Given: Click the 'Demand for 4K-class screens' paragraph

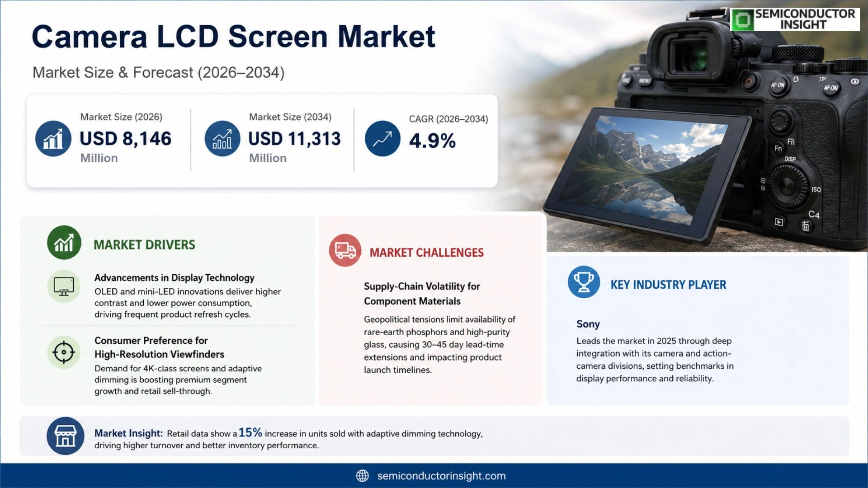Looking at the screenshot, I should pos(178,380).
